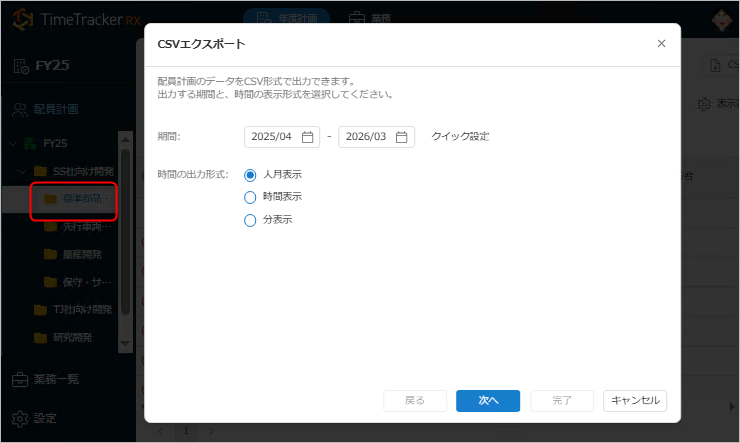
Task: Open the end date calendar icon
Action: 401,137
